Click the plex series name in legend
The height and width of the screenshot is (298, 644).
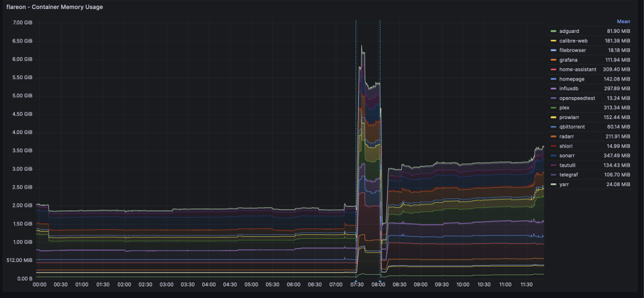564,107
